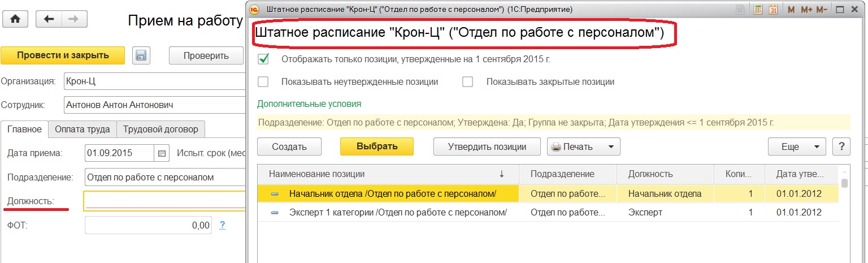Navigate forward with the right arrow
Image resolution: width=868 pixels, height=263 pixels.
73,19
